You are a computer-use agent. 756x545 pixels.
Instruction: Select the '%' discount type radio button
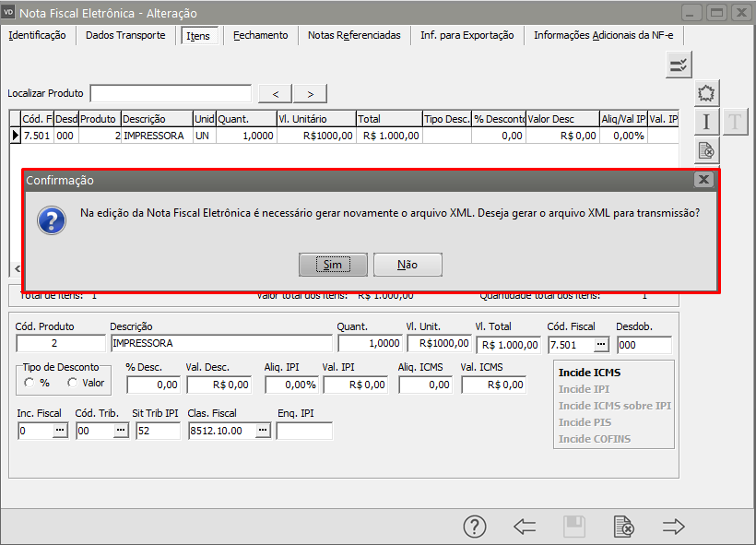(x=30, y=383)
